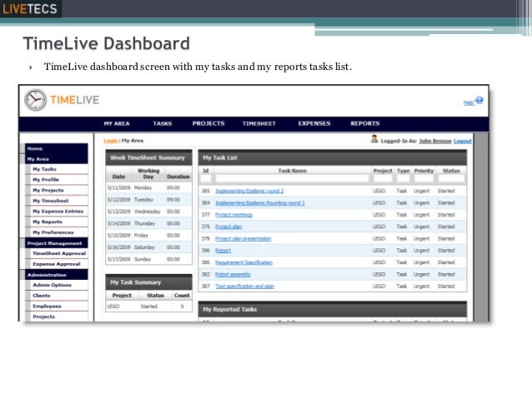Viewport: 532px width, 399px height.
Task: Click the logged-in user avatar icon
Action: tap(374, 139)
